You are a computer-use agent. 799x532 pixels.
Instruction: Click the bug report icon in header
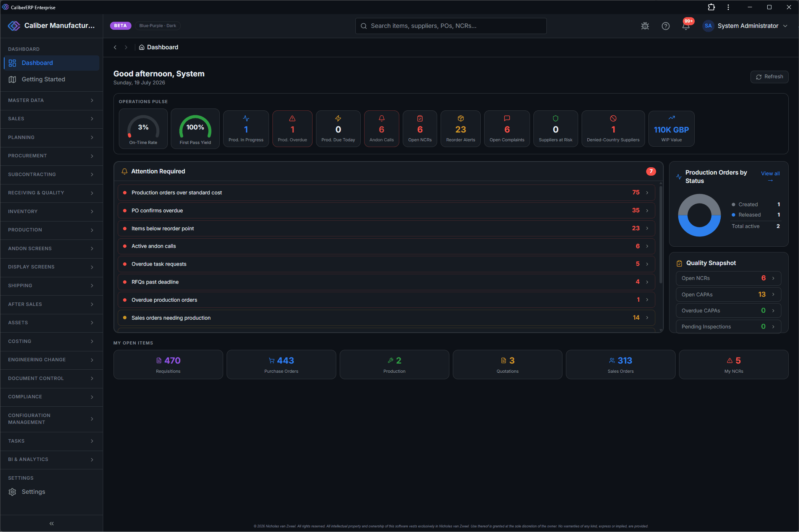point(645,26)
